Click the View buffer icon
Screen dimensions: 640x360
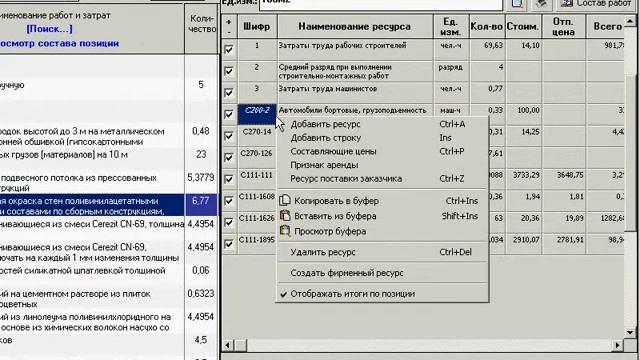point(285,231)
